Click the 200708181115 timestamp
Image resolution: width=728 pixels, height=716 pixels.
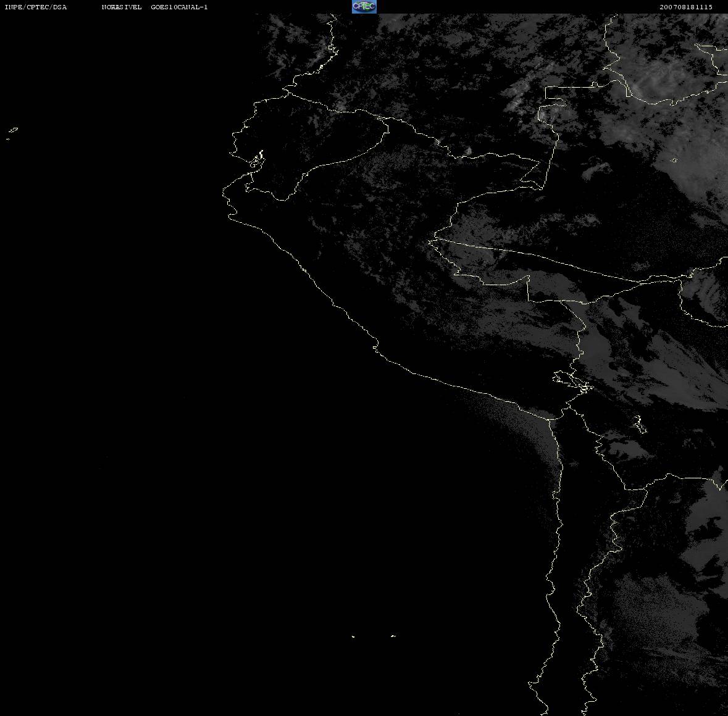686,7
